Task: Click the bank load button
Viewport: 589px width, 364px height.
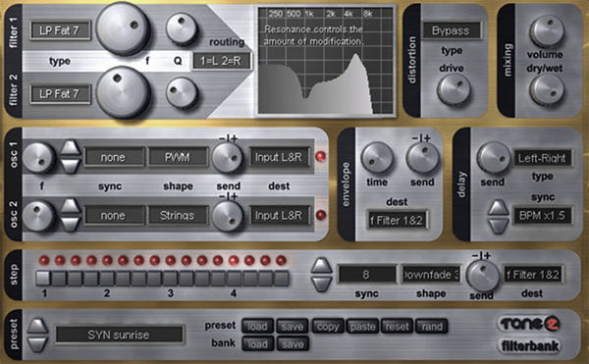Action: 257,343
